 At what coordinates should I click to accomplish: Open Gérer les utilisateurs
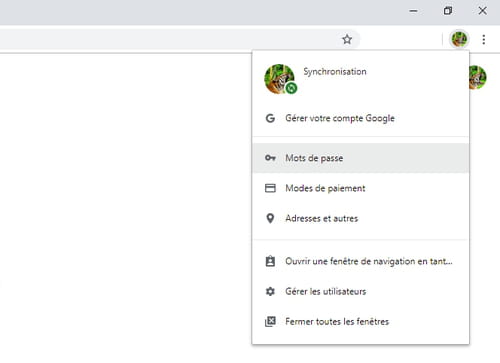(x=361, y=291)
